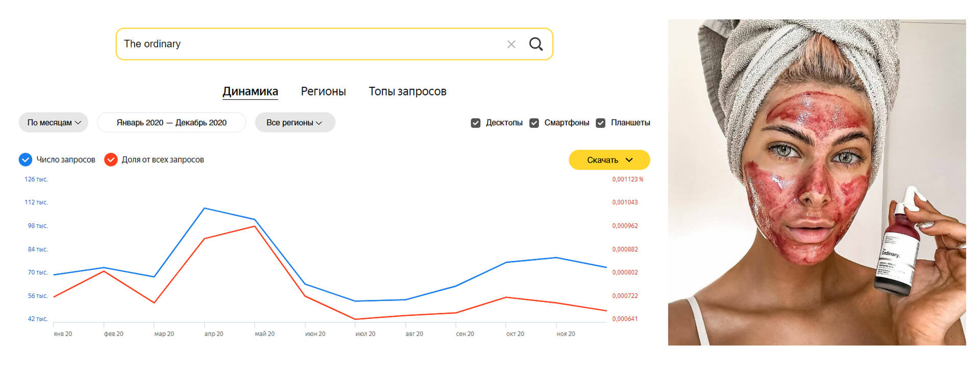Screen dimensions: 980x368
Task: Expand the По месяцам dropdown
Action: point(54,123)
